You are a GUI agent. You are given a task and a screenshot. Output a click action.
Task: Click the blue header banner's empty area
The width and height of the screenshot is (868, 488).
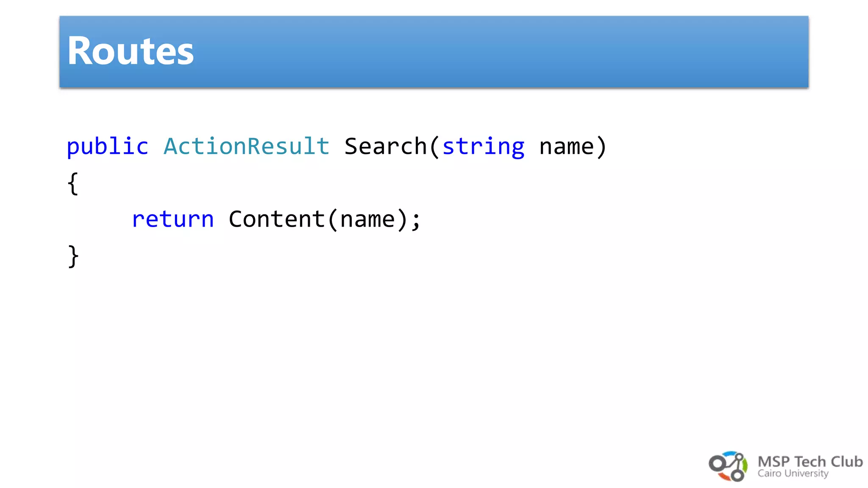pyautogui.click(x=509, y=52)
